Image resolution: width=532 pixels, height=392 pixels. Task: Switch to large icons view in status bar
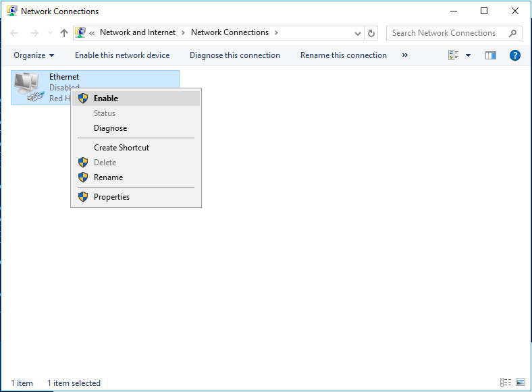pyautogui.click(x=521, y=383)
